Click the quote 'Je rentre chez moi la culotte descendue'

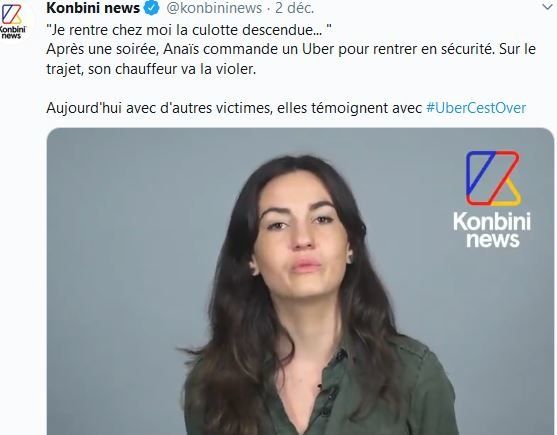189,30
